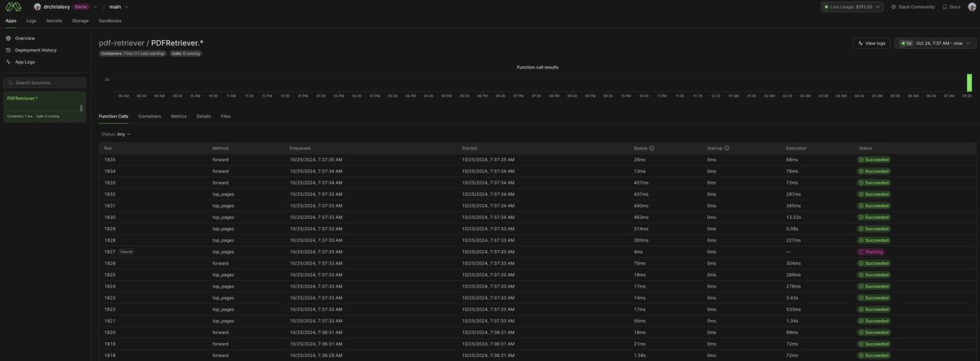This screenshot has width=980, height=361.
Task: Switch to the Storage tab
Action: click(x=80, y=20)
